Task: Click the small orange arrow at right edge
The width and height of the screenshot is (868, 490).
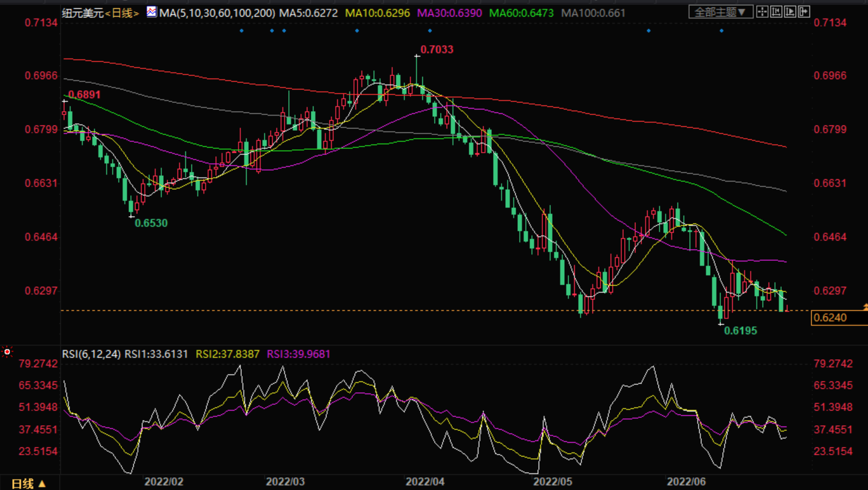Action: point(865,306)
